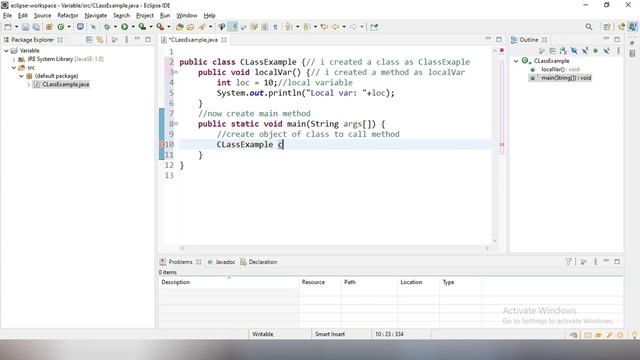Open the New file dropdown arrow
The height and width of the screenshot is (360, 640).
tap(16, 27)
